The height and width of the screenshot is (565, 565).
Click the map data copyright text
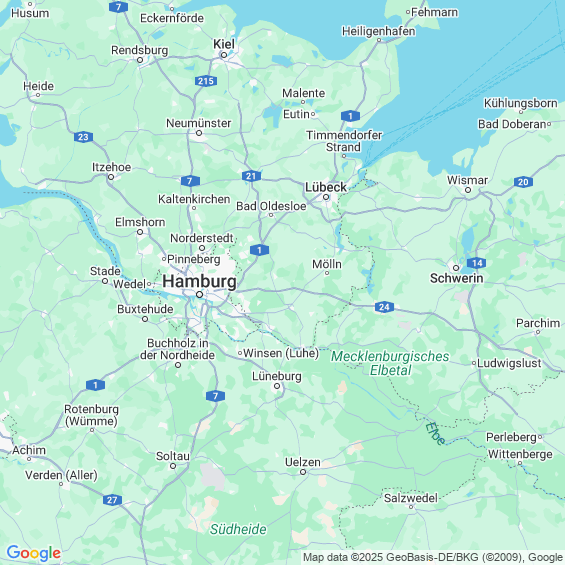(x=433, y=557)
